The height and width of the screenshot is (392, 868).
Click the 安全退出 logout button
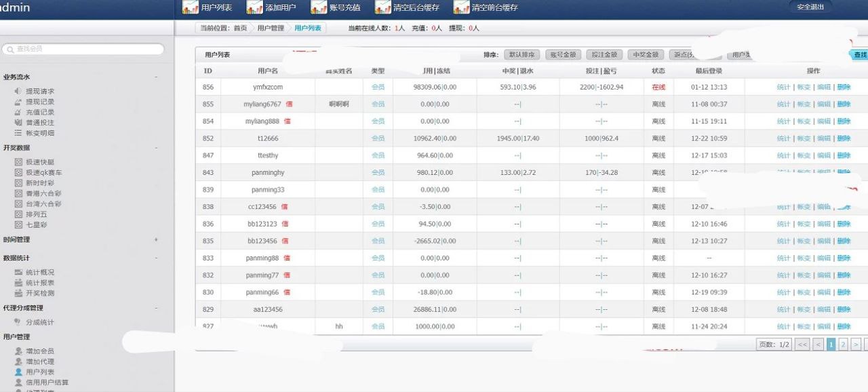(810, 7)
